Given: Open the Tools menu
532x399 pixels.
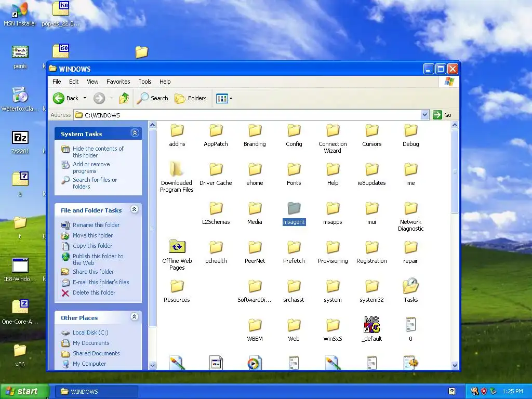Looking at the screenshot, I should point(144,82).
